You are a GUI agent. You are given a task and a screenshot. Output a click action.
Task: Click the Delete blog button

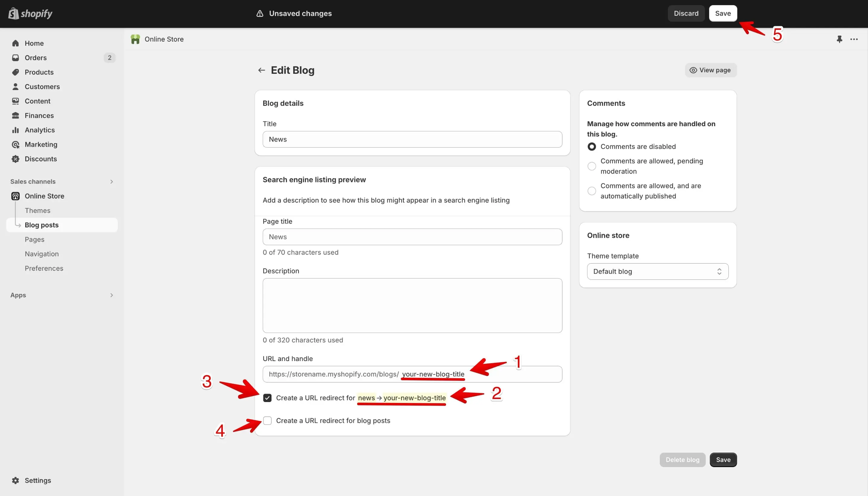coord(682,460)
